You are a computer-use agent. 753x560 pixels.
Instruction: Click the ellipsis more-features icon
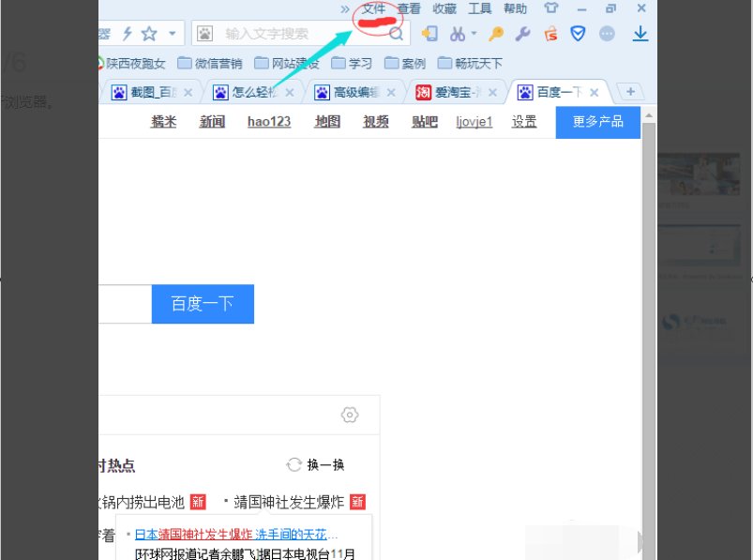tap(607, 33)
